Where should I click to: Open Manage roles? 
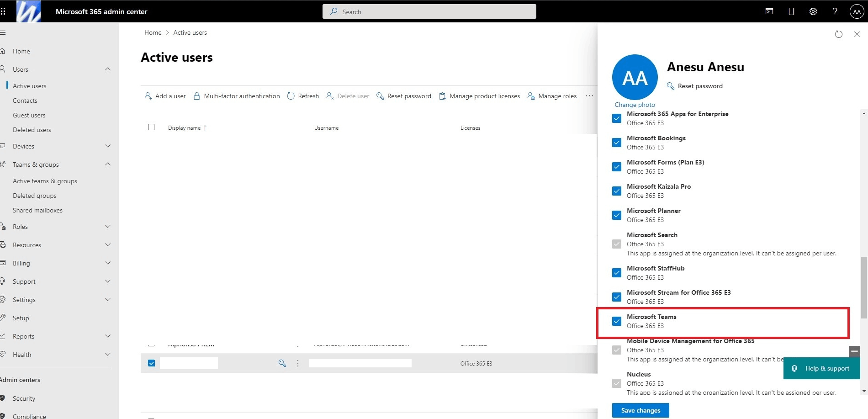[552, 96]
